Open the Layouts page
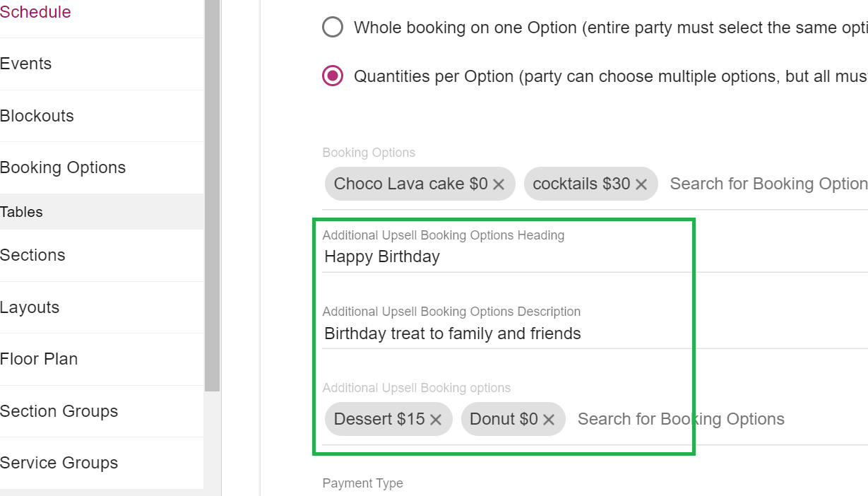868x496 pixels. 30,307
